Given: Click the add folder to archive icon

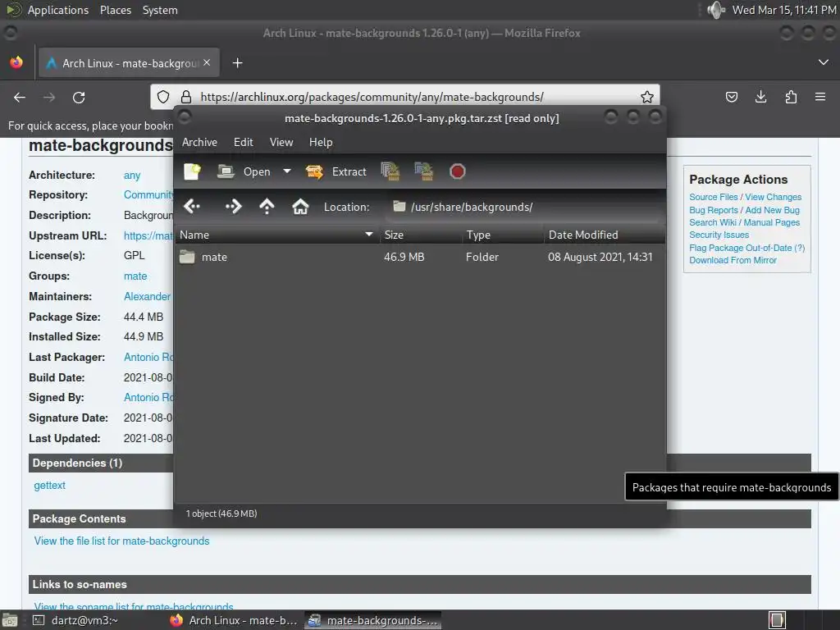Looking at the screenshot, I should [424, 171].
